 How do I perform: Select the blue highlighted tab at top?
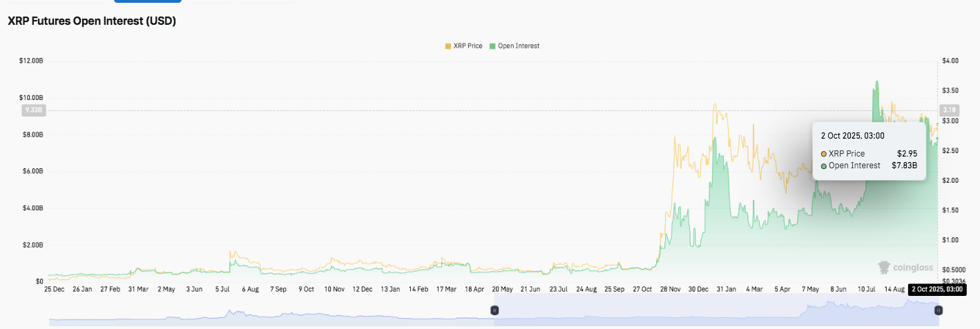pos(148,2)
